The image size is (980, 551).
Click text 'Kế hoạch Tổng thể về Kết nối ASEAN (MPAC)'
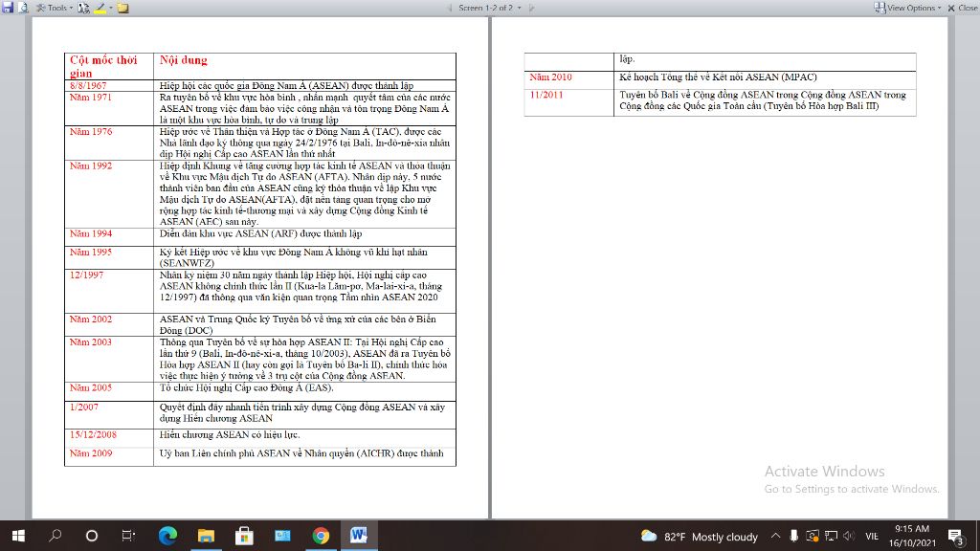[x=718, y=77]
